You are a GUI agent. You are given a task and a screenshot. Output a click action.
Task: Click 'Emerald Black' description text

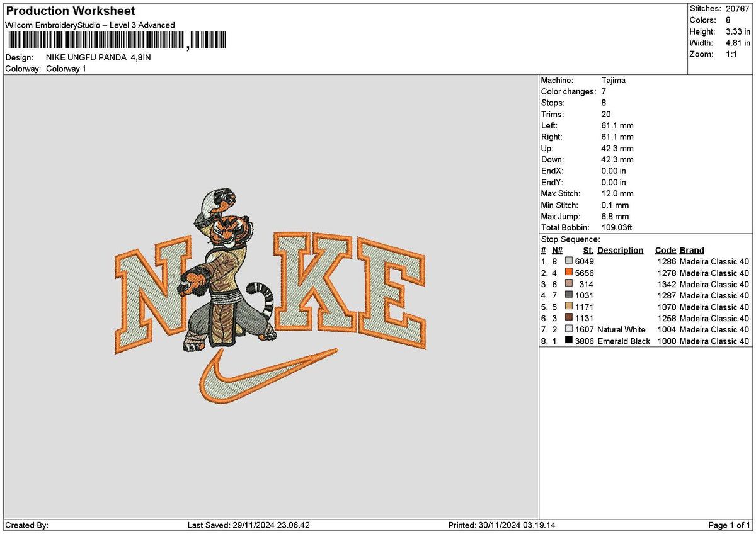[x=624, y=341]
